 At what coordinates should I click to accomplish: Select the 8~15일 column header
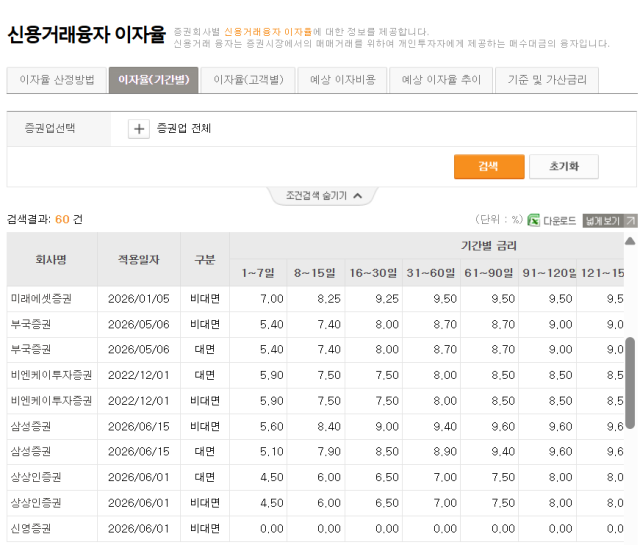tap(315, 273)
